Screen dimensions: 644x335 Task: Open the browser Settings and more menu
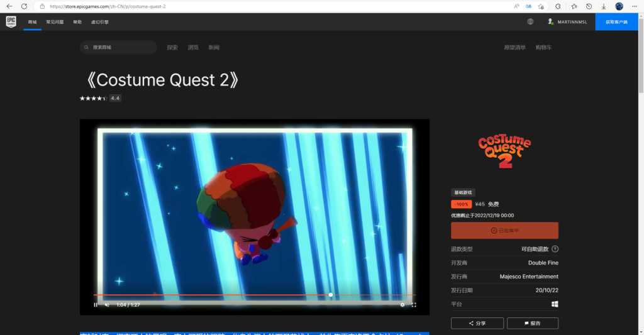click(x=635, y=6)
